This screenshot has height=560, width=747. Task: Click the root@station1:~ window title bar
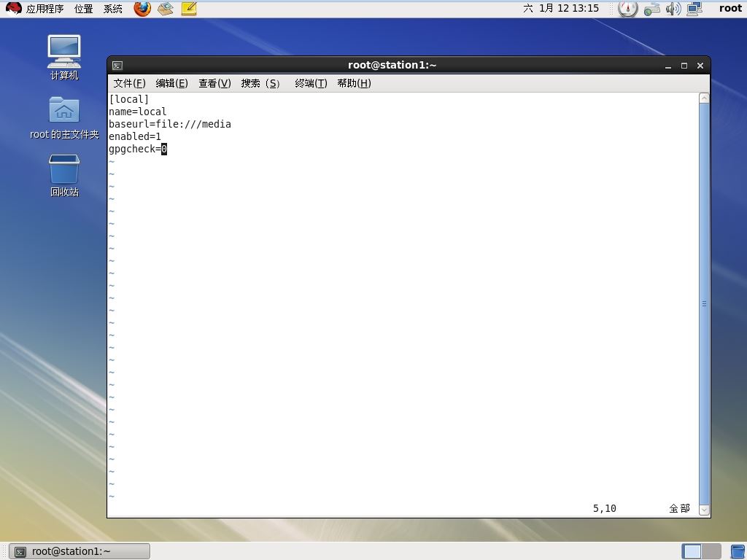(x=392, y=65)
